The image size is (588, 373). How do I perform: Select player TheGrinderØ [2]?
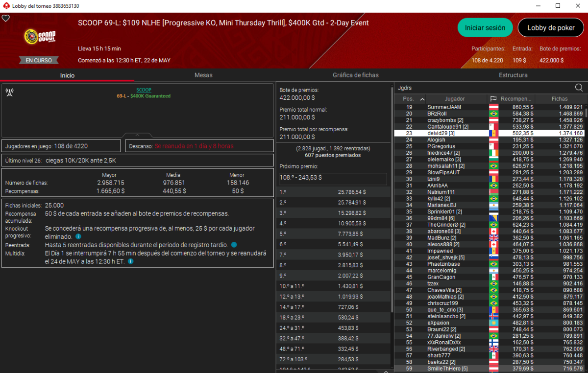click(490, 225)
